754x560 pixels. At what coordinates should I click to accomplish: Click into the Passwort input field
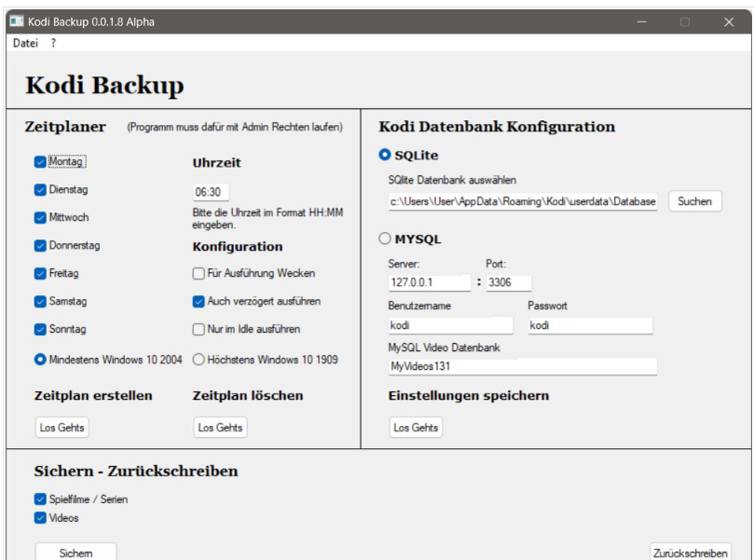[x=590, y=325]
